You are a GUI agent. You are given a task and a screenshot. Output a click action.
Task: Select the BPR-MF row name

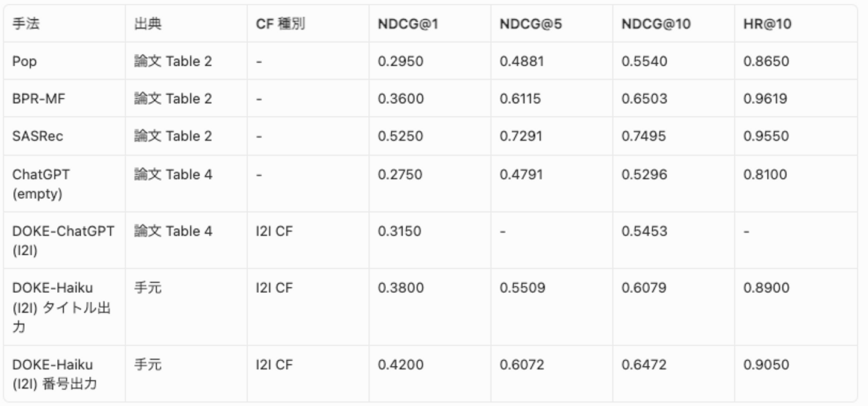39,99
